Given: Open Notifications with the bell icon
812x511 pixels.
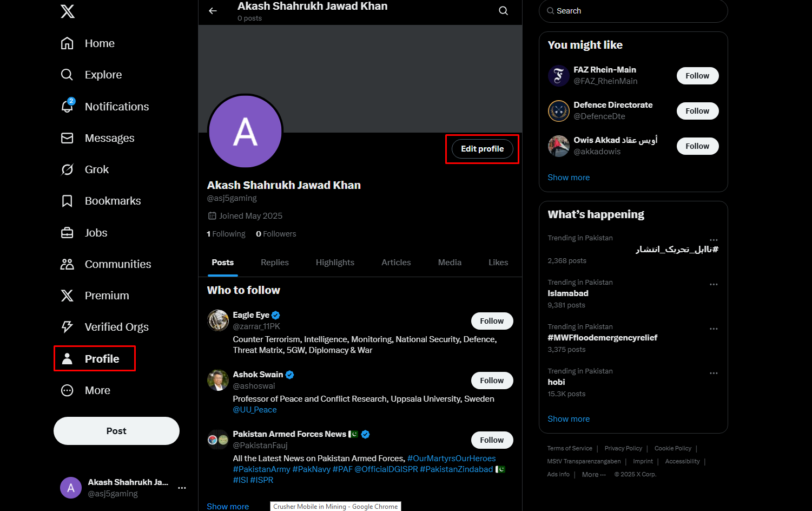Looking at the screenshot, I should [67, 106].
